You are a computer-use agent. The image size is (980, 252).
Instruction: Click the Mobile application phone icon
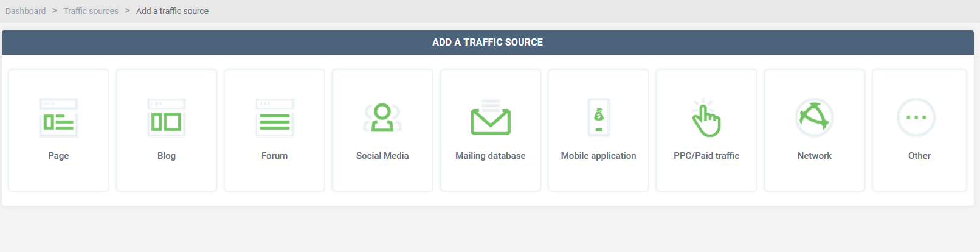point(599,117)
